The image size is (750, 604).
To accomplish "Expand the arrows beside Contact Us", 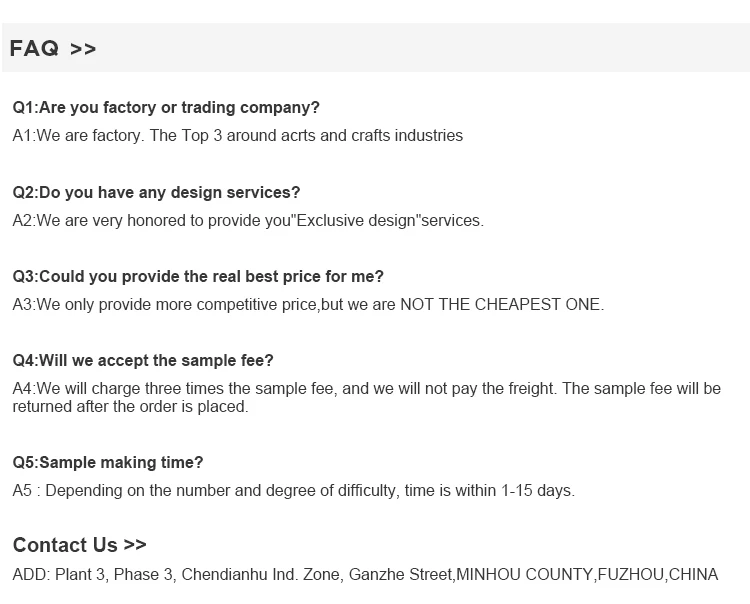I will click(135, 545).
